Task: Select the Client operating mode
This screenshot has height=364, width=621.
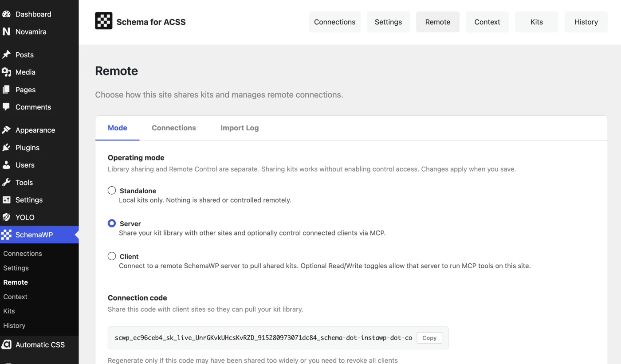Action: 112,256
